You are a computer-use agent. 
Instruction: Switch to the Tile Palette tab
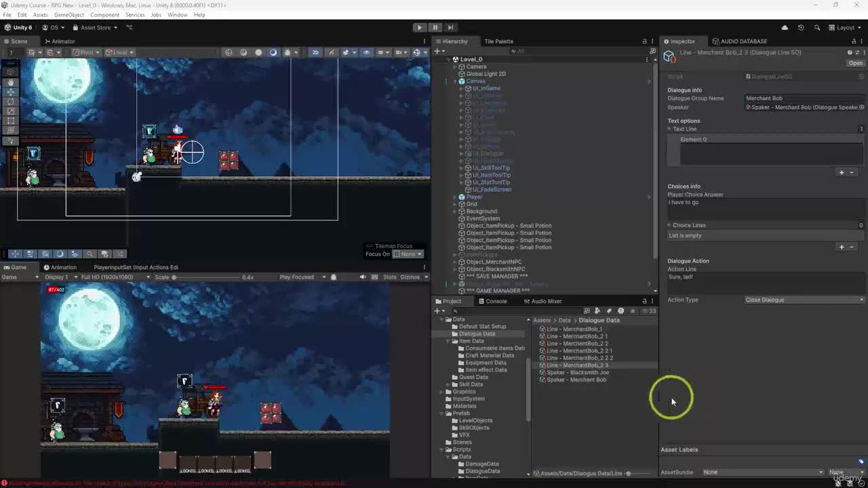coord(498,41)
